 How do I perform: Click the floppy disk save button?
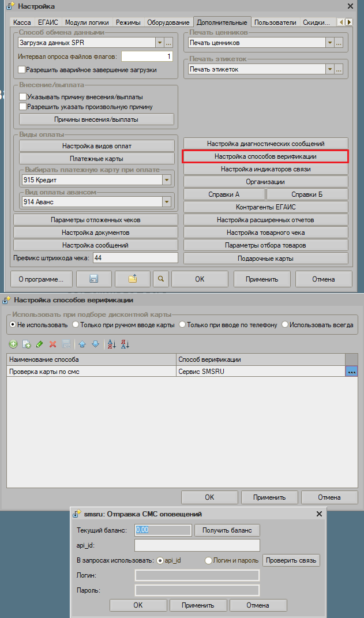(92, 279)
